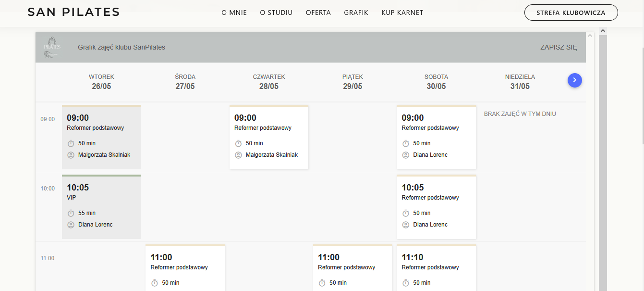This screenshot has height=291, width=644.
Task: Click the clock icon in Środa 11:00 card
Action: pos(155,283)
